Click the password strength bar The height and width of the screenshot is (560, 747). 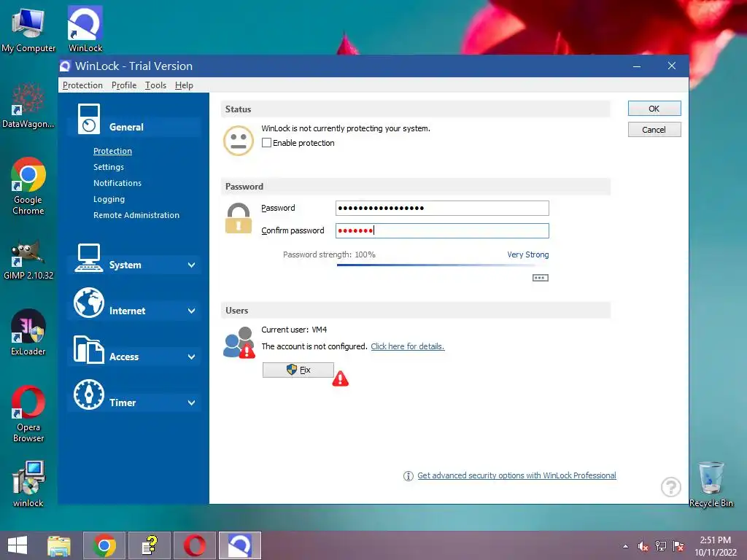coord(443,265)
